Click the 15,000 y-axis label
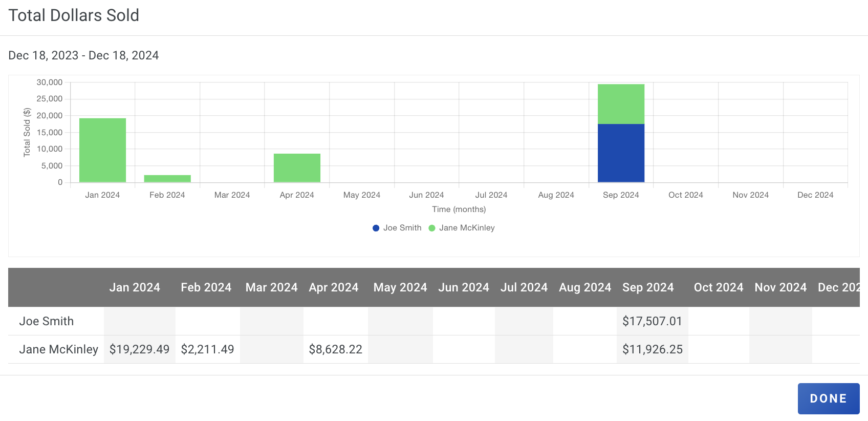Screen dimensions: 868x421 pyautogui.click(x=50, y=132)
